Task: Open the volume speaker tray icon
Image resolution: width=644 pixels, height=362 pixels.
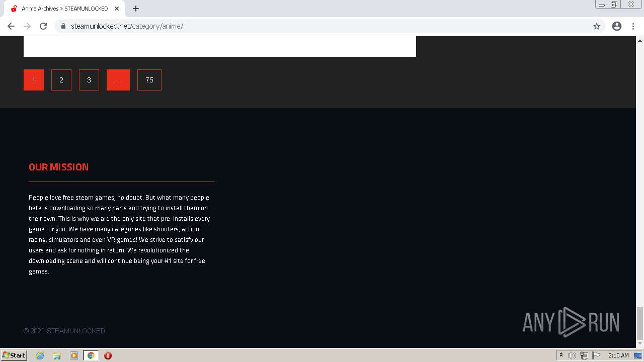Action: 572,355
